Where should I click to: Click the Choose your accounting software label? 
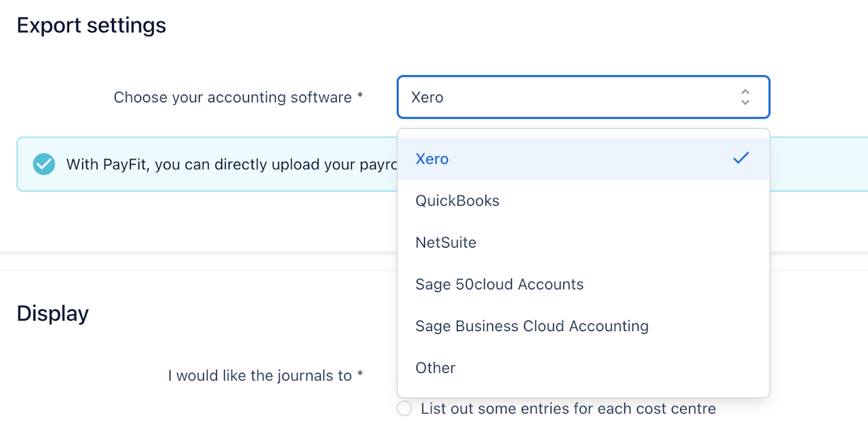click(239, 97)
